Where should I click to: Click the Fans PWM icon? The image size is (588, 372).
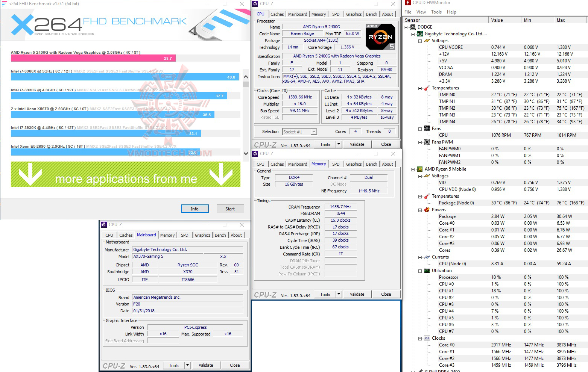(x=427, y=142)
